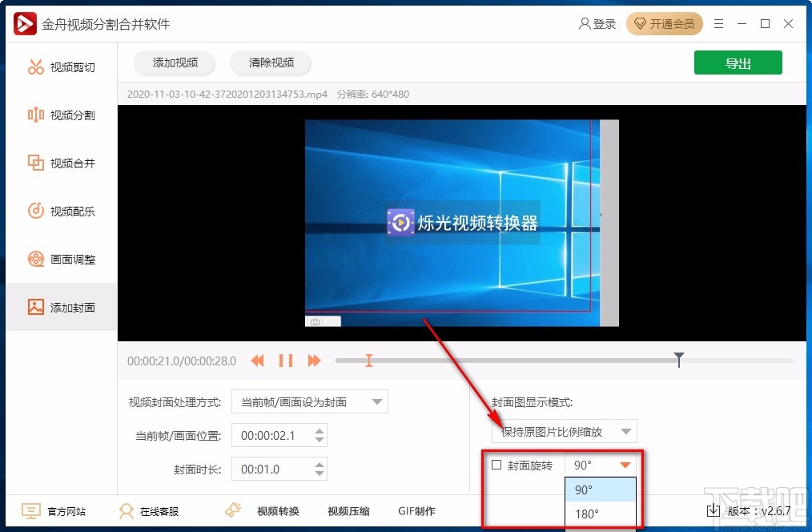Enable the 封面旋转 checkbox
The width and height of the screenshot is (812, 532).
(496, 465)
